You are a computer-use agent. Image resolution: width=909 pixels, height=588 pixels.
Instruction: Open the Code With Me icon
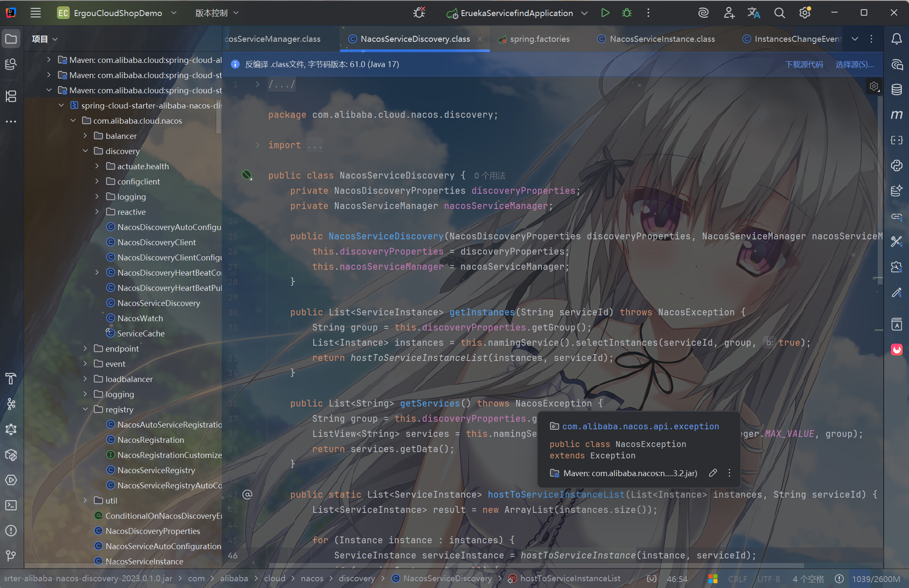click(x=729, y=13)
